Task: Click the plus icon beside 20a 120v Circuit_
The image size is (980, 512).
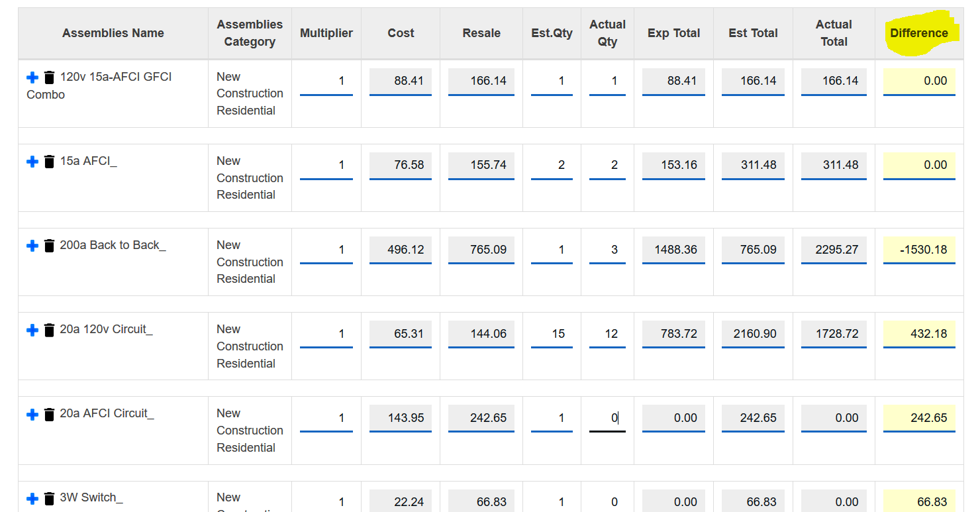Action: [x=32, y=330]
